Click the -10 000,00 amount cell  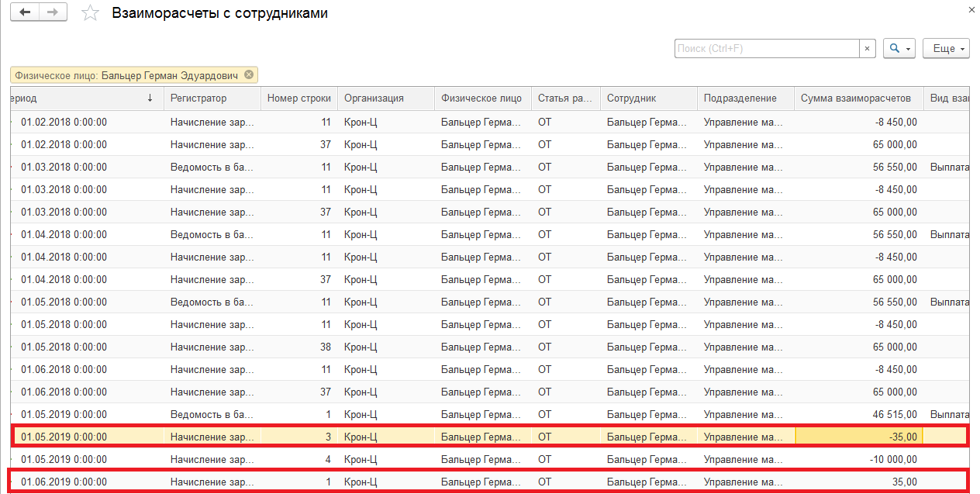click(859, 459)
